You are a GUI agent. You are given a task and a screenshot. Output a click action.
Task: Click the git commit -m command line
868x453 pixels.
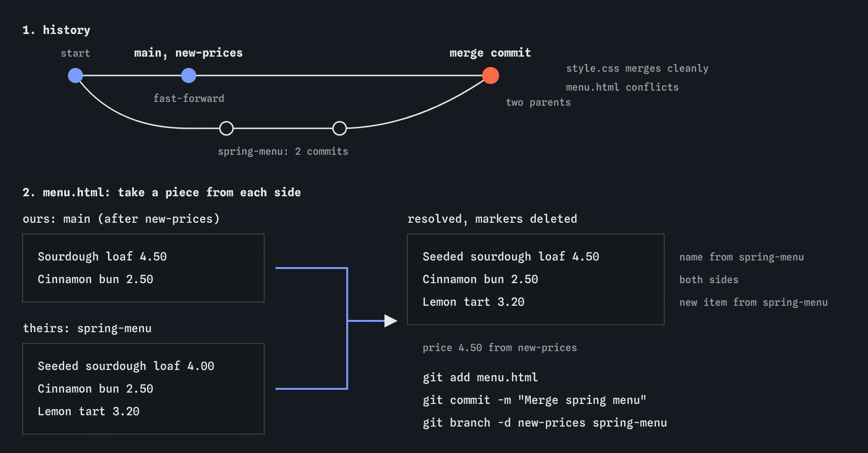[534, 400]
